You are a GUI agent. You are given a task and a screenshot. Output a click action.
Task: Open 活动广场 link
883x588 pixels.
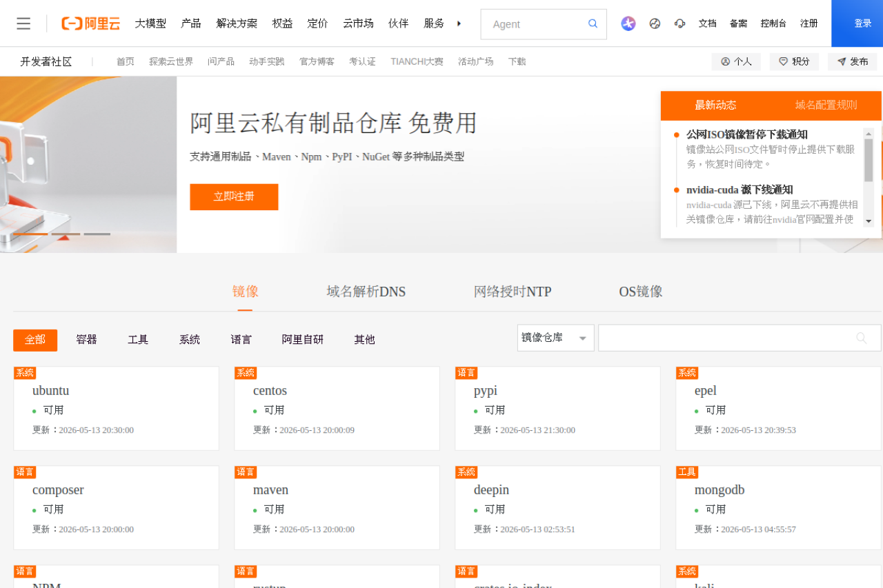click(476, 61)
